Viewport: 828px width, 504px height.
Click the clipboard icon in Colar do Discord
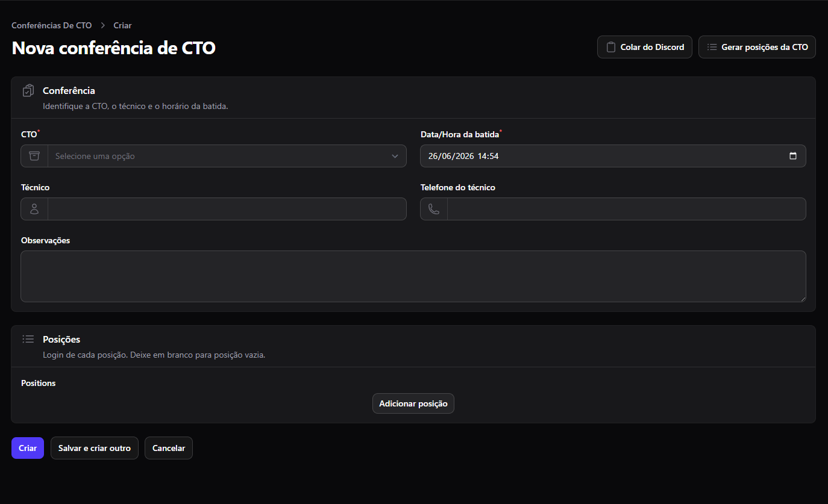(x=611, y=47)
